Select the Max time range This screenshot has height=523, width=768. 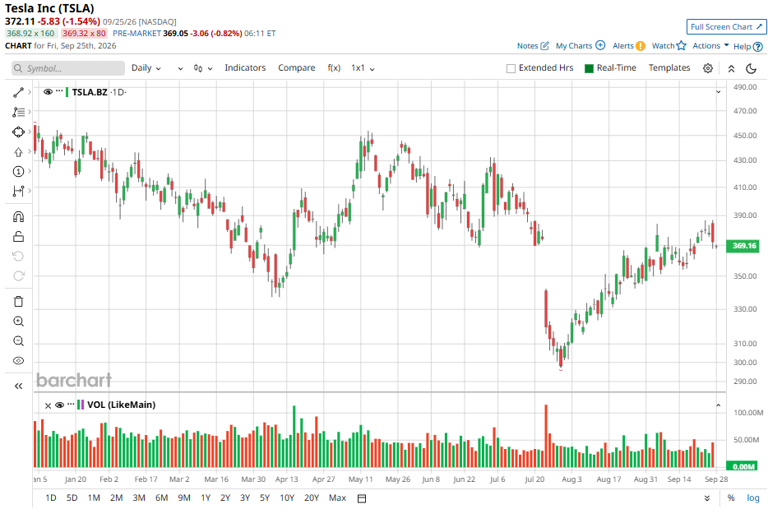[x=337, y=498]
